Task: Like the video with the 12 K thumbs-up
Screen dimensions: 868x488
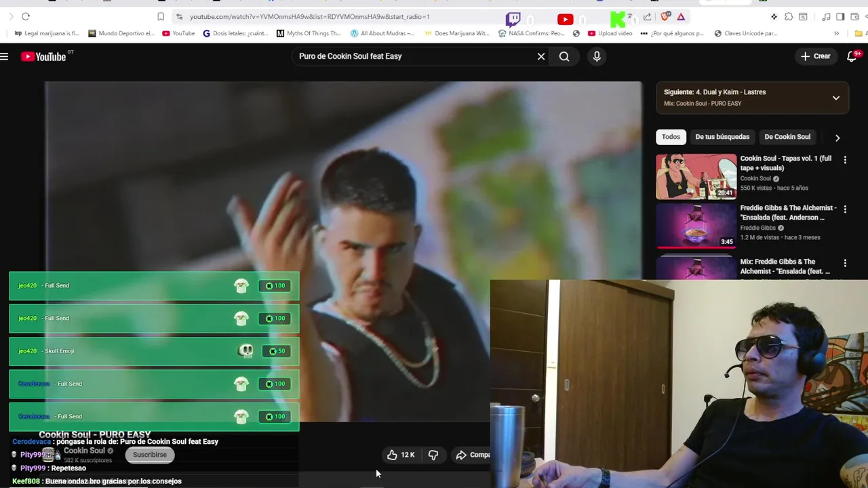Action: (401, 455)
